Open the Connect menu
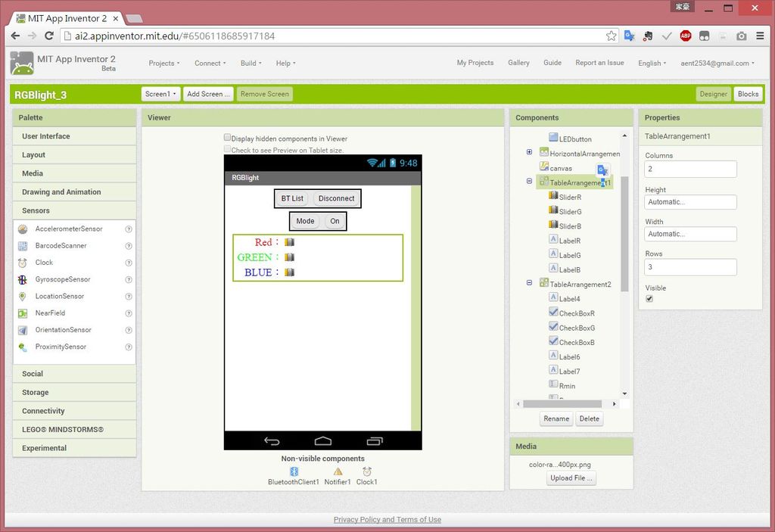This screenshot has height=532, width=775. click(210, 64)
